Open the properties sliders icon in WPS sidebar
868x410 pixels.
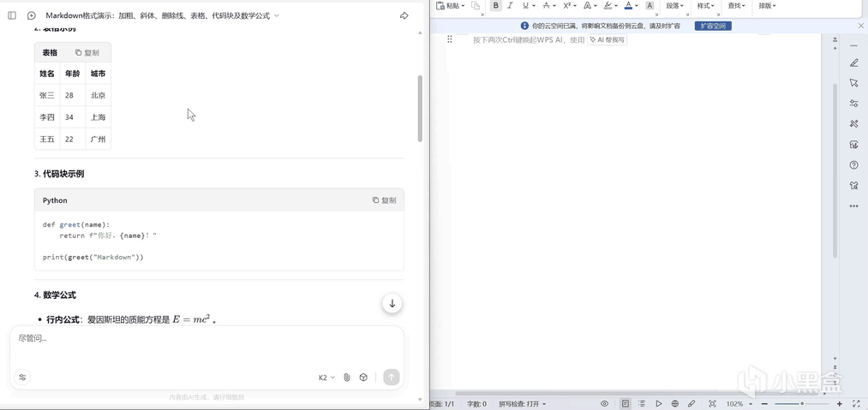point(853,104)
